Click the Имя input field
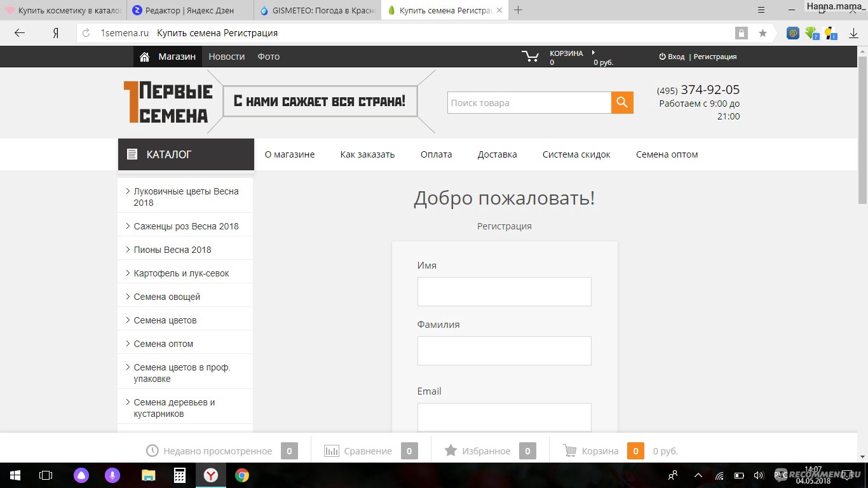868x488 pixels. point(505,292)
